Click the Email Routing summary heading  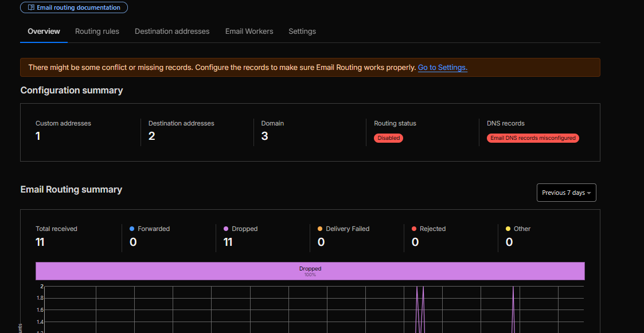point(71,189)
